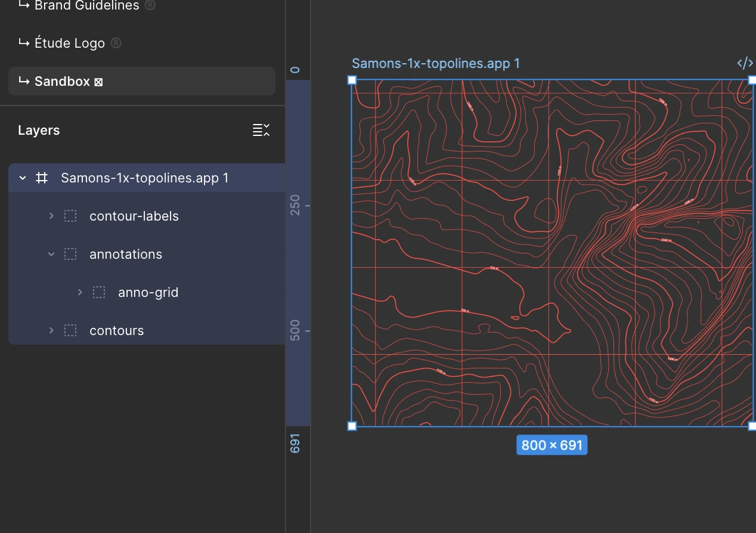756x533 pixels.
Task: Open the Brand Guidelines page
Action: pyautogui.click(x=86, y=6)
